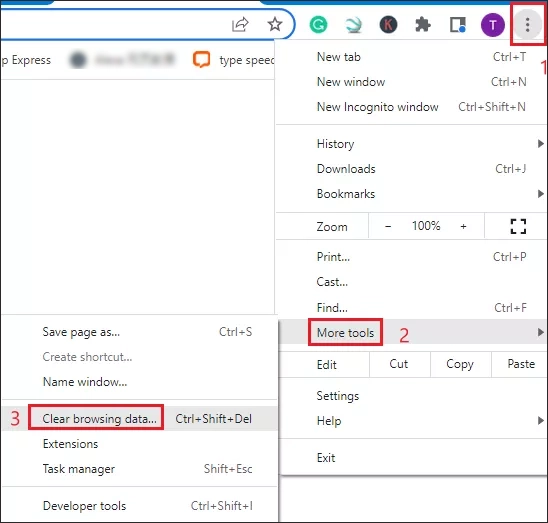Viewport: 548px width, 523px height.
Task: Open Extensions from More tools submenu
Action: tap(140, 444)
